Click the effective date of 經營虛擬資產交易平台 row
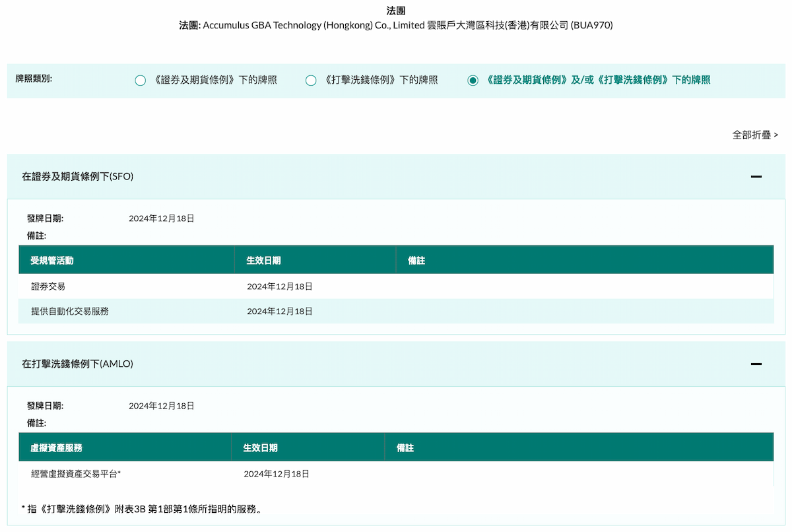Image resolution: width=792 pixels, height=532 pixels. click(277, 474)
